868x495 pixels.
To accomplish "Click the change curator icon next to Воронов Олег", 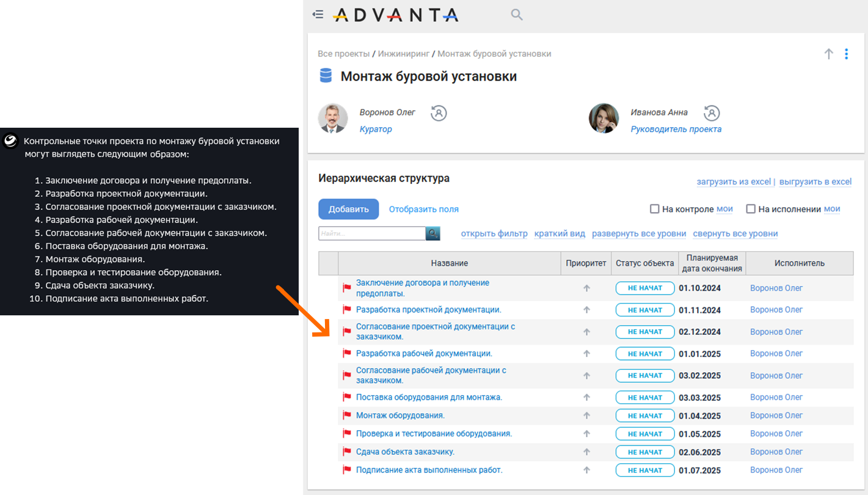I will [439, 113].
